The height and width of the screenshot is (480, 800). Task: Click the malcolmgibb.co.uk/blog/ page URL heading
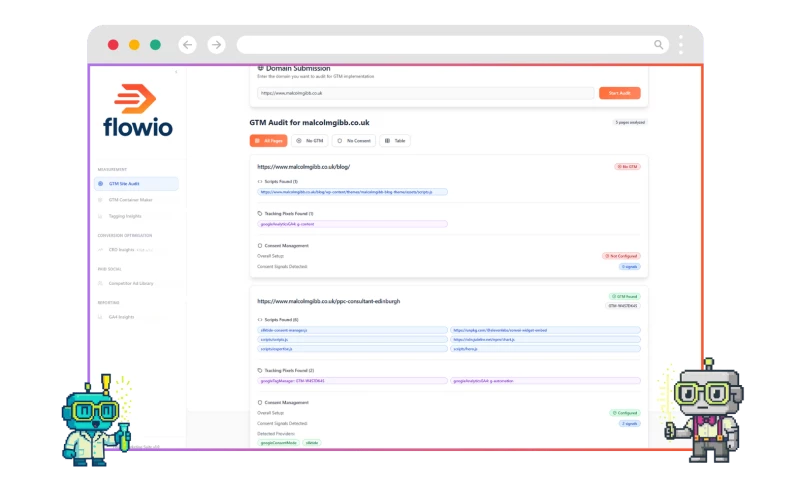pyautogui.click(x=303, y=166)
